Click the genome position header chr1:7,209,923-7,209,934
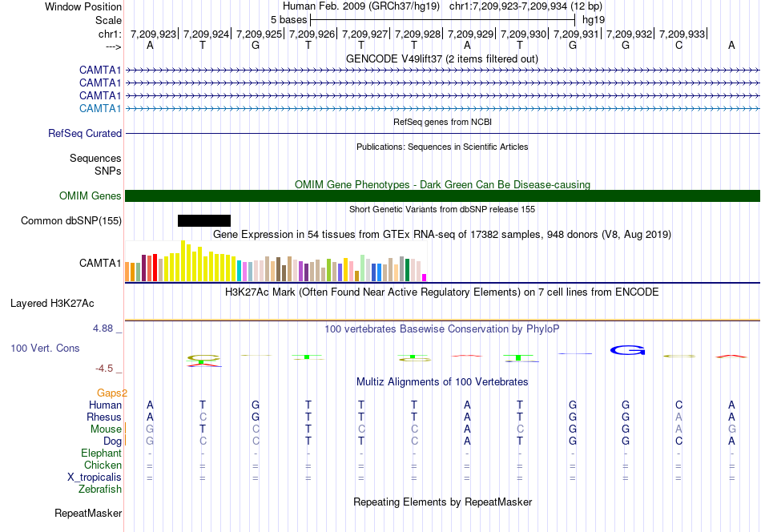 pyautogui.click(x=525, y=6)
